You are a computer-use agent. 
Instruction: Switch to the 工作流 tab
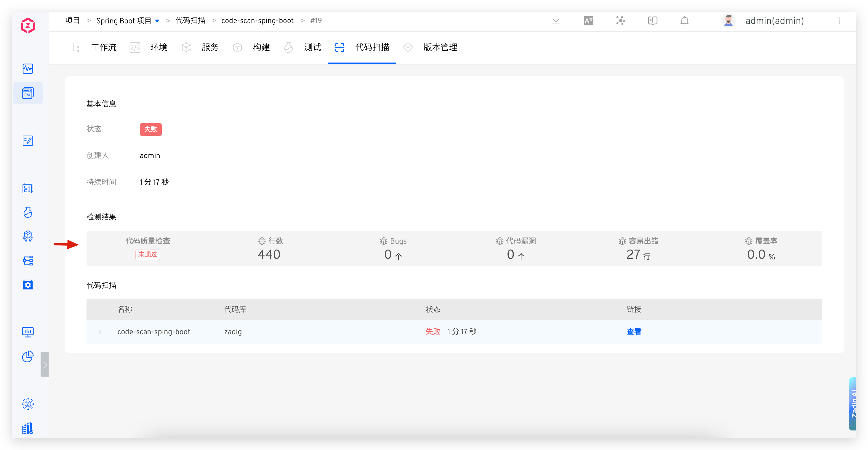[x=103, y=47]
